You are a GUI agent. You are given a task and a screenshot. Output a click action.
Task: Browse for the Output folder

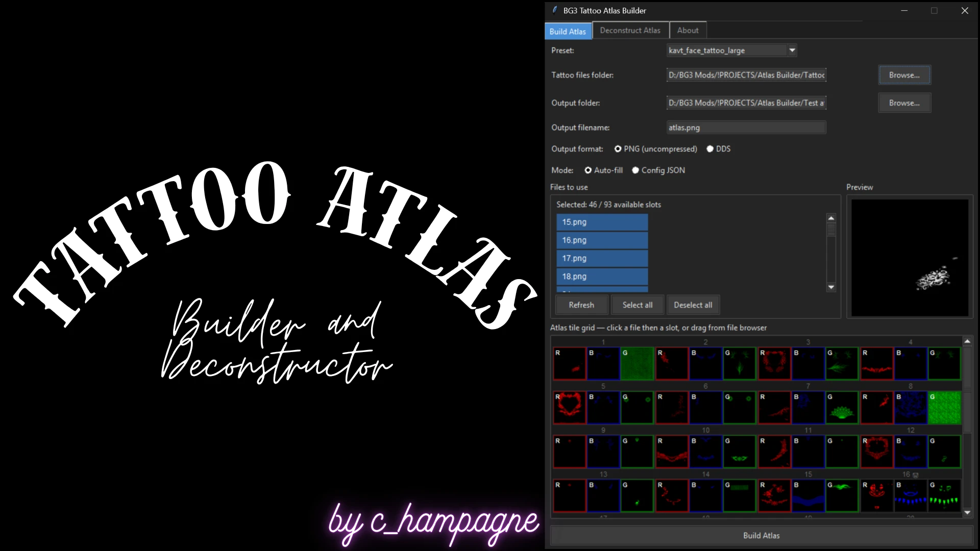tap(904, 103)
